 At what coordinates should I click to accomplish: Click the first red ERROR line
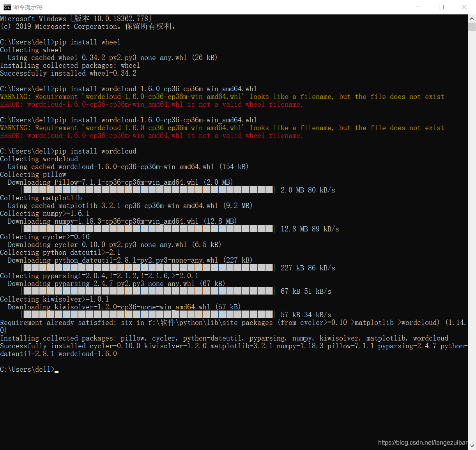pyautogui.click(x=151, y=104)
